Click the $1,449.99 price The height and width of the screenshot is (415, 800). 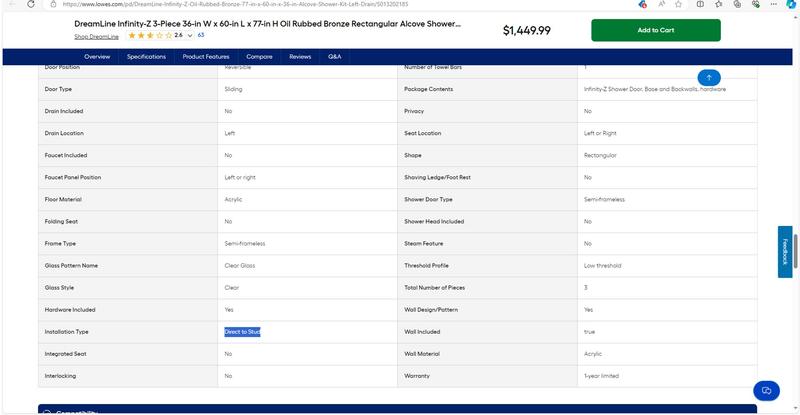pos(527,31)
